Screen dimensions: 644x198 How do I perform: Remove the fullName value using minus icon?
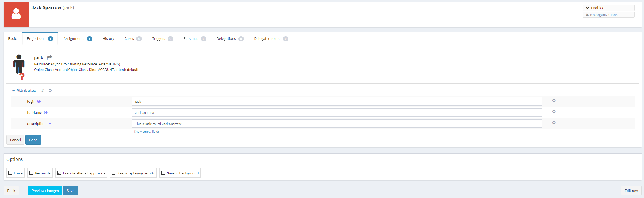[x=554, y=112]
